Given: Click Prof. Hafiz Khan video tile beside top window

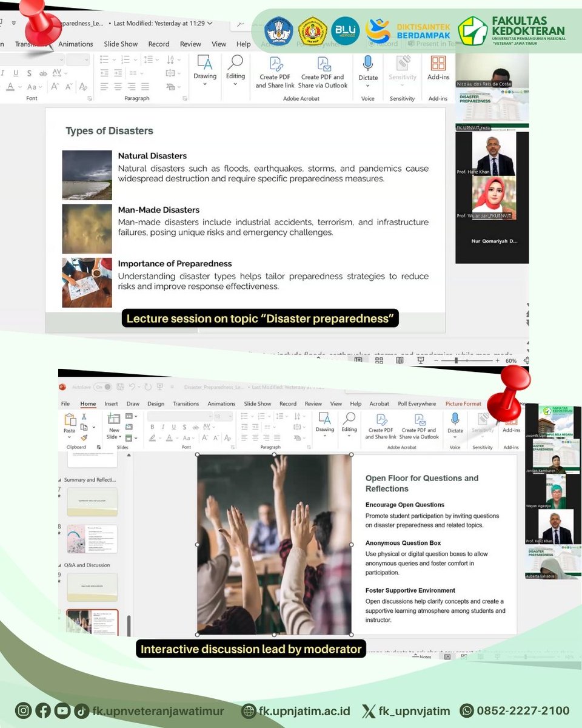Looking at the screenshot, I should (492, 153).
